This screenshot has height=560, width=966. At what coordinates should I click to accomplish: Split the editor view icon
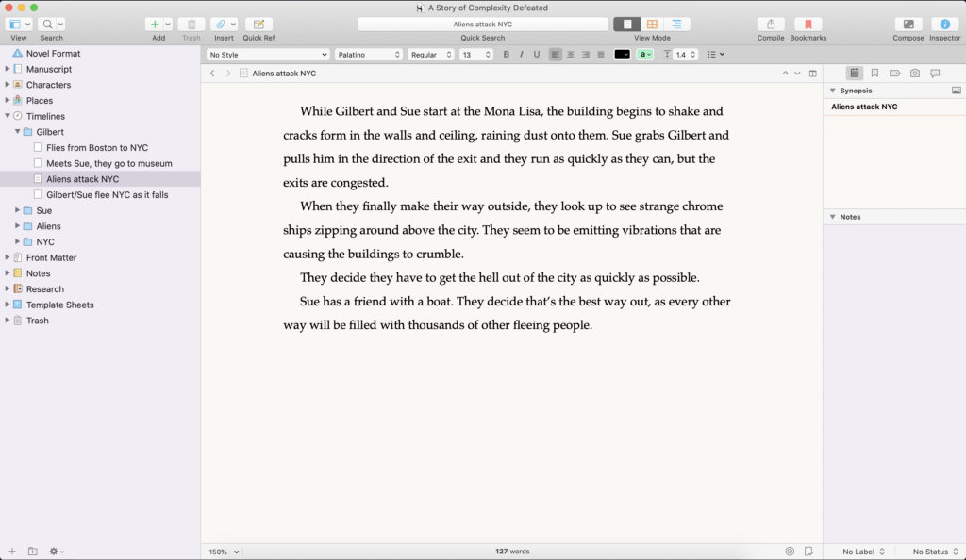[812, 74]
